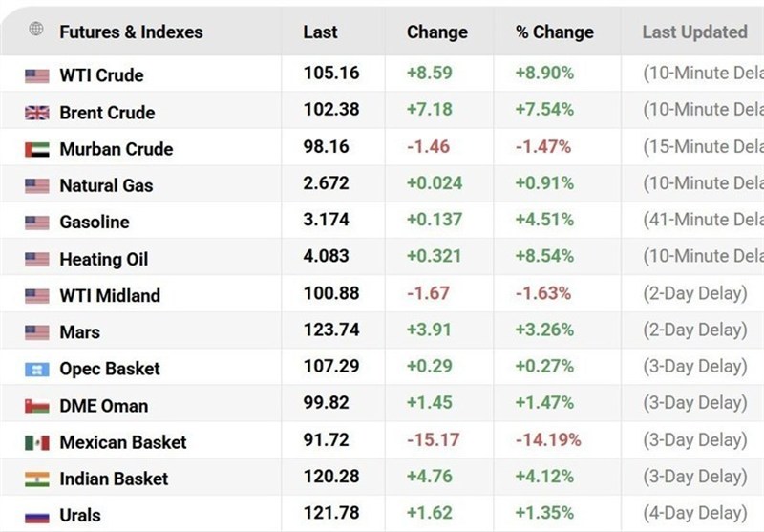Click the Last Updated column header
This screenshot has height=532, width=764.
[x=694, y=32]
